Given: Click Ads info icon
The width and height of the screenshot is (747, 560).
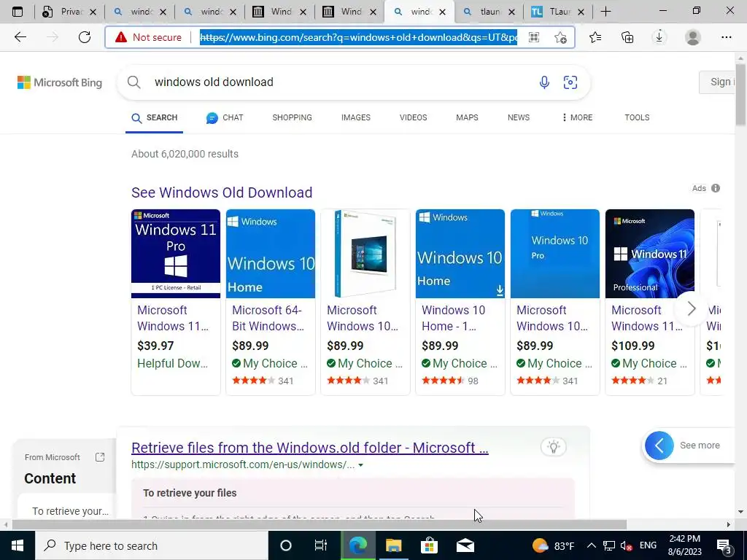Looking at the screenshot, I should [716, 188].
